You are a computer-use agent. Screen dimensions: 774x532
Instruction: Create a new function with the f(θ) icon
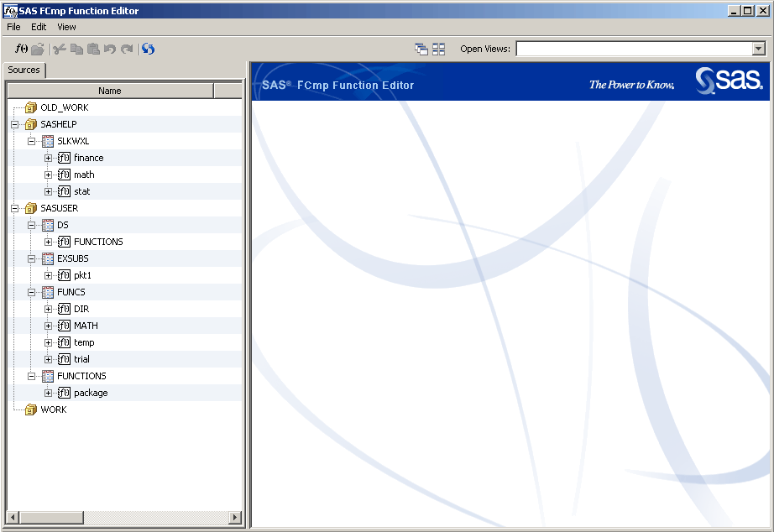(x=21, y=49)
